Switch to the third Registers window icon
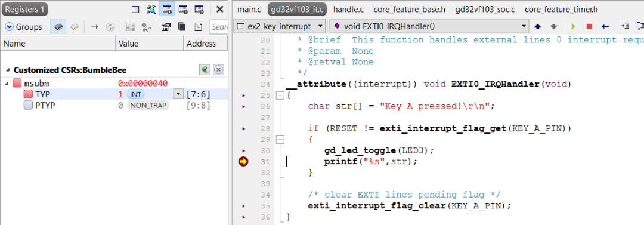 pyautogui.click(x=199, y=9)
